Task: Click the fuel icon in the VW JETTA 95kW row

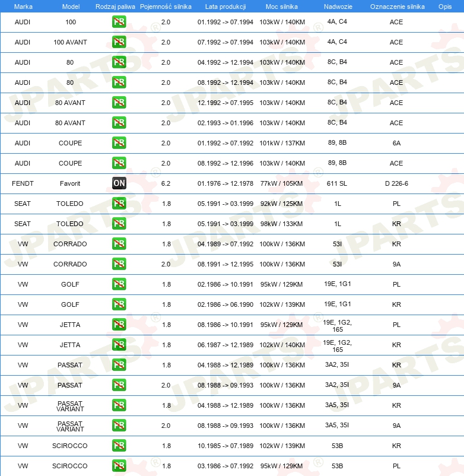Action: (119, 325)
